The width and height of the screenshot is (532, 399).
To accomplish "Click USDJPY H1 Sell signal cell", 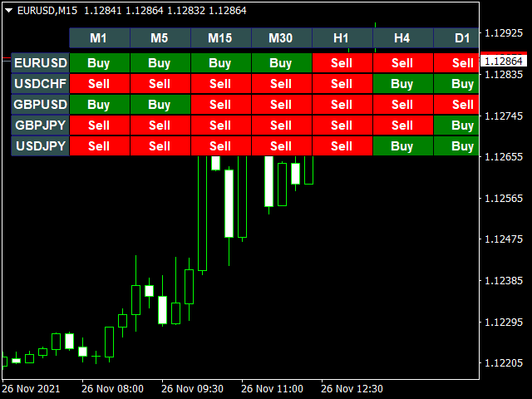I will [342, 146].
